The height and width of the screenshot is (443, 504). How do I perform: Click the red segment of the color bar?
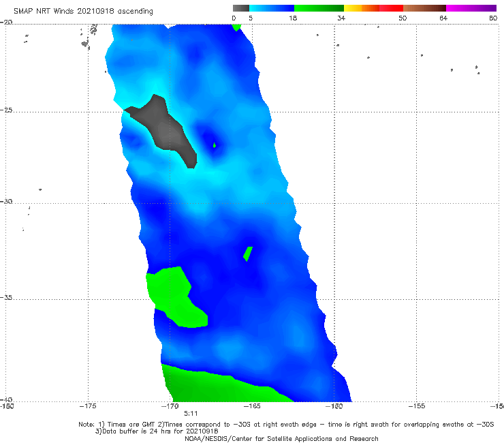(391, 8)
